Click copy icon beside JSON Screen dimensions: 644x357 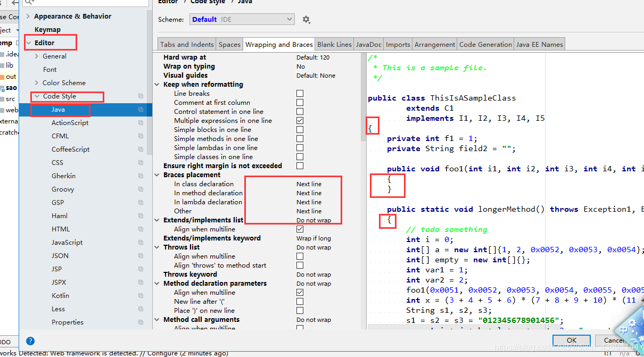141,256
